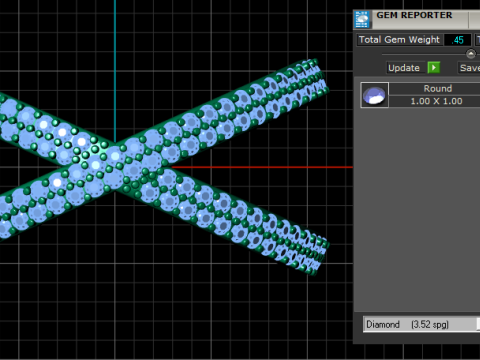Viewport: 480px width, 360px height.
Task: Select the round gem thumbnail
Action: (x=374, y=95)
